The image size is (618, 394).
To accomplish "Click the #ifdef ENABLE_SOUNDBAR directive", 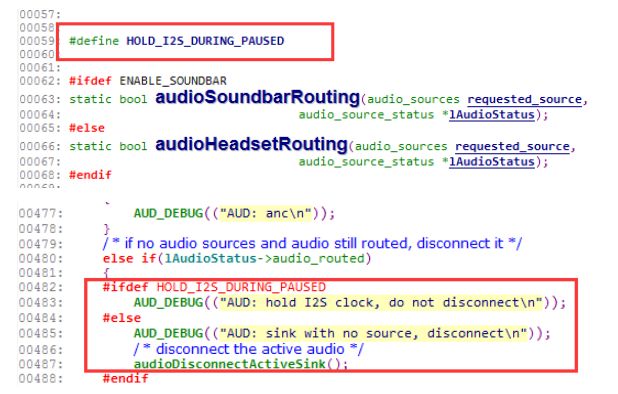I will coord(148,81).
